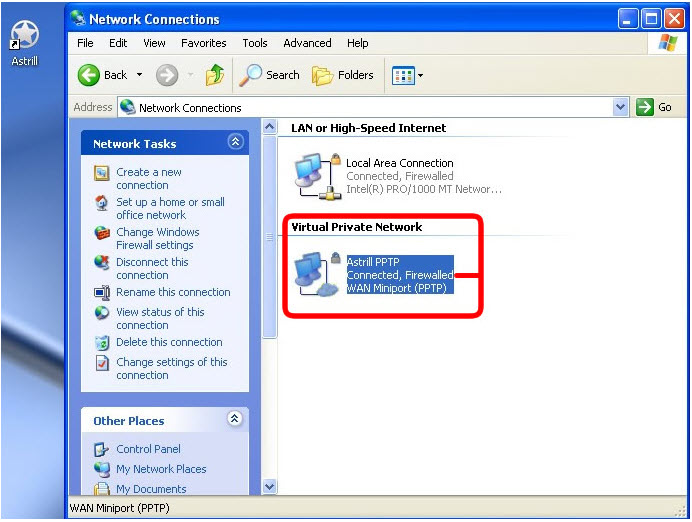Minimize the Network Connections window
Screen dimensions: 692x522
click(627, 19)
